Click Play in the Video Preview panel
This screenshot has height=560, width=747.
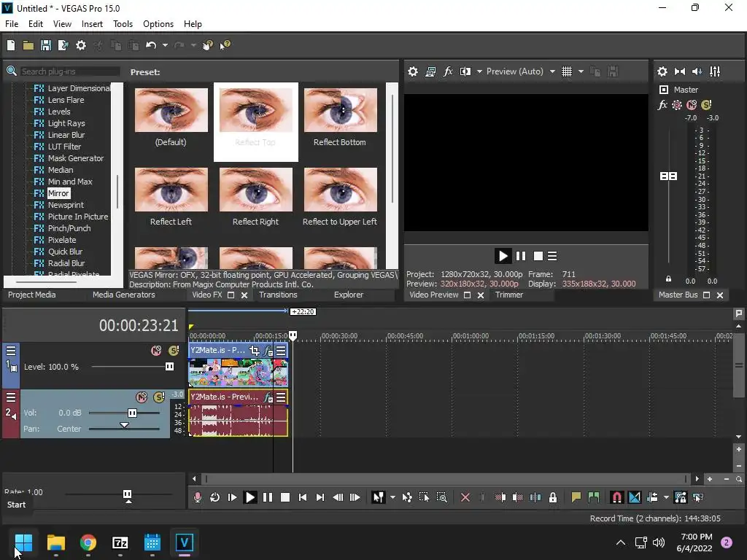503,256
